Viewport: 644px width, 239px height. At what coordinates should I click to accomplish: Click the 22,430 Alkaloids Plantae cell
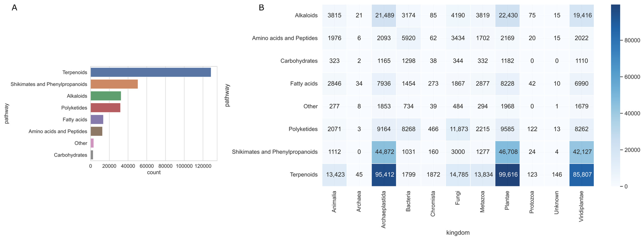tap(507, 15)
